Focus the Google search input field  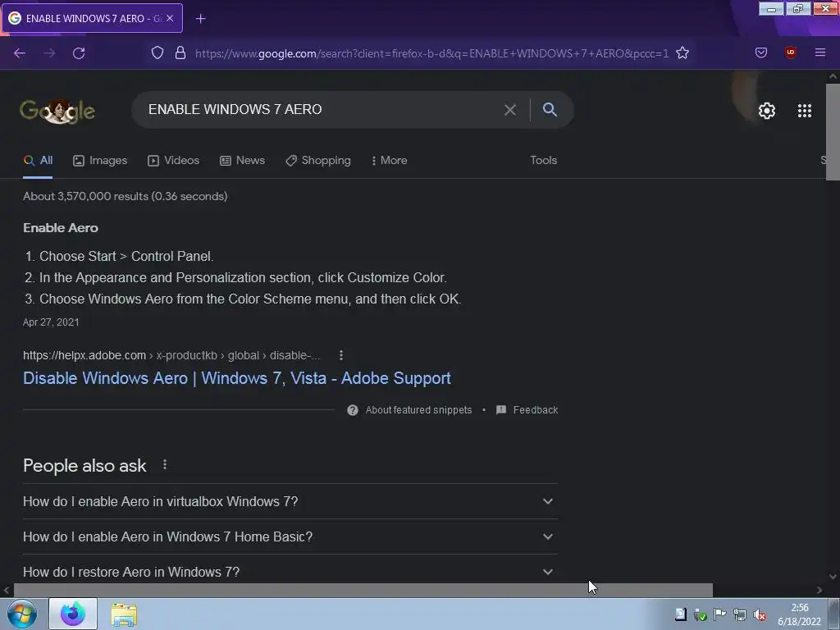click(x=322, y=110)
